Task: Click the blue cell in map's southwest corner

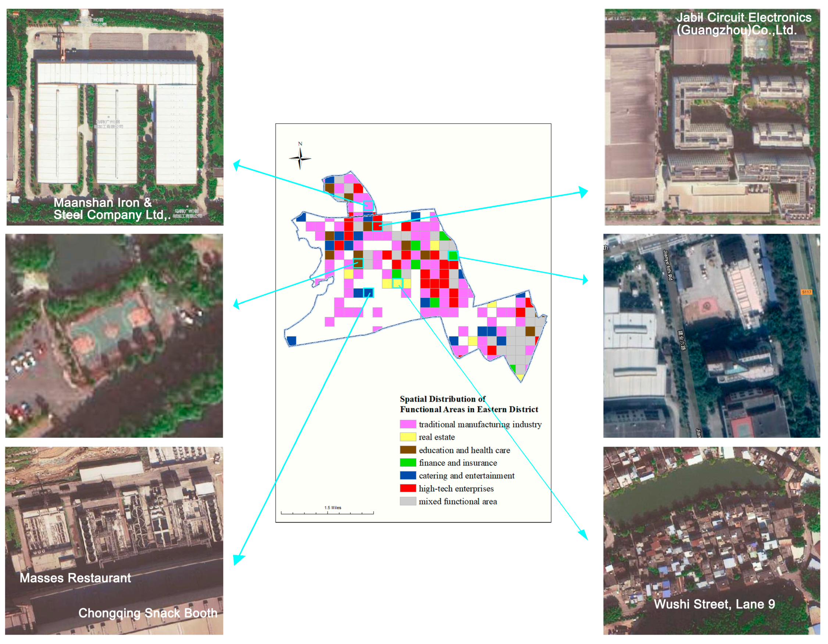Action: click(292, 341)
